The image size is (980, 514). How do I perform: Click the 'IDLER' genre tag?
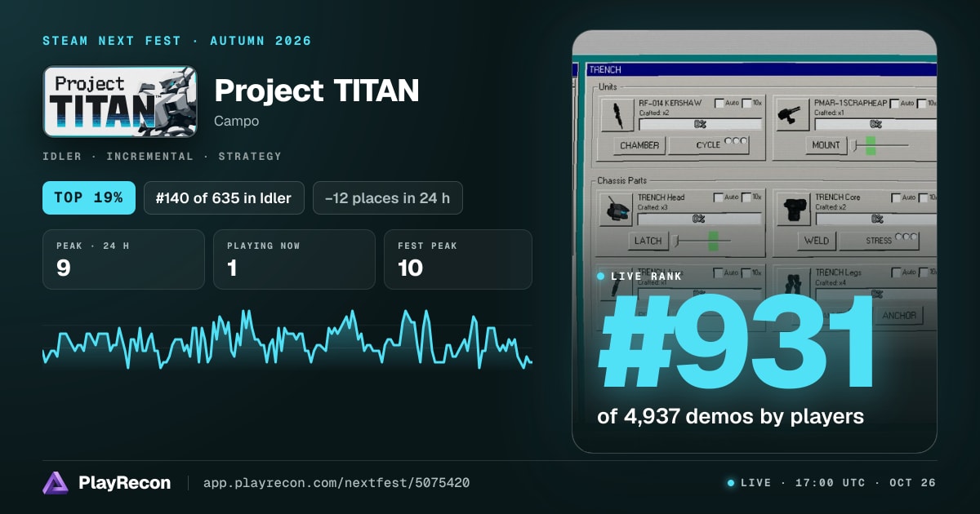click(65, 156)
